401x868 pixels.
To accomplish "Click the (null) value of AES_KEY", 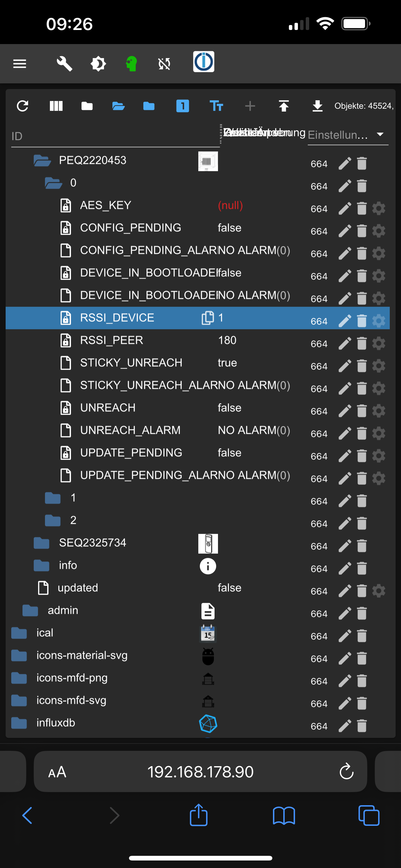I will coord(230,206).
